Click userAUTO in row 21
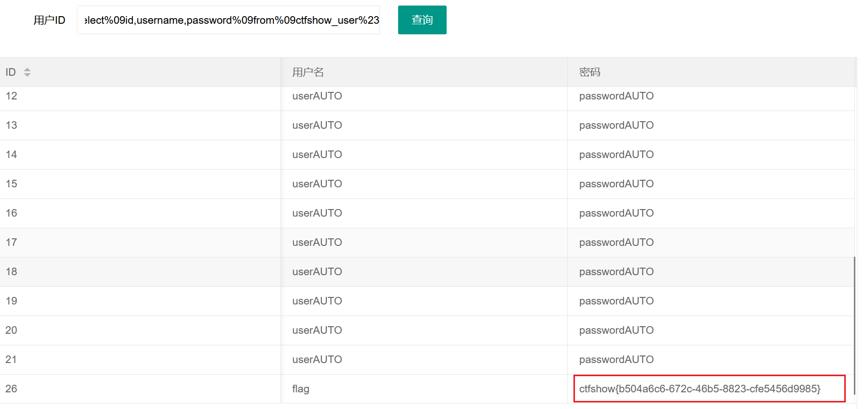 (x=317, y=360)
